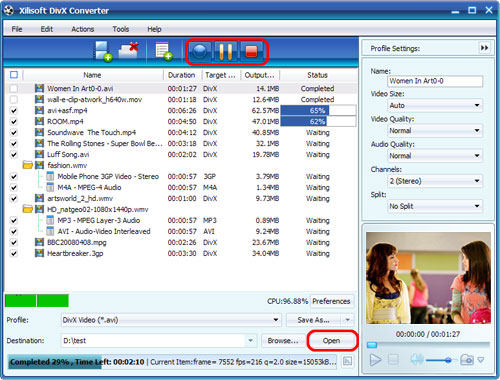Sort the list by Duration column header
Image resolution: width=500 pixels, height=380 pixels.
click(x=182, y=75)
